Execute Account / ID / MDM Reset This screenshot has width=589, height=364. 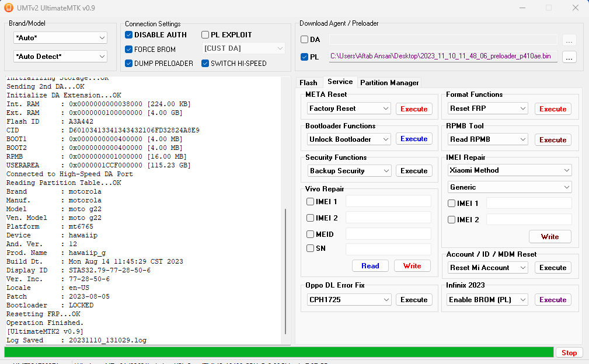pyautogui.click(x=553, y=268)
